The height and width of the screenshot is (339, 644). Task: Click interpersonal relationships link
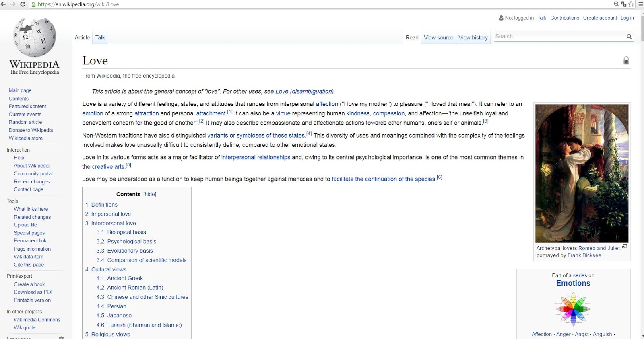point(256,158)
